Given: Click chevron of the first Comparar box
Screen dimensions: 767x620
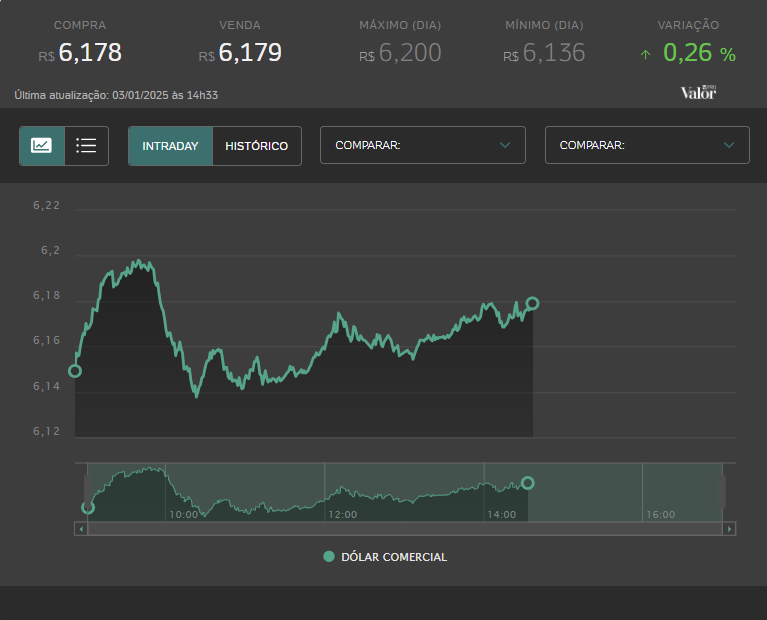Looking at the screenshot, I should (505, 145).
